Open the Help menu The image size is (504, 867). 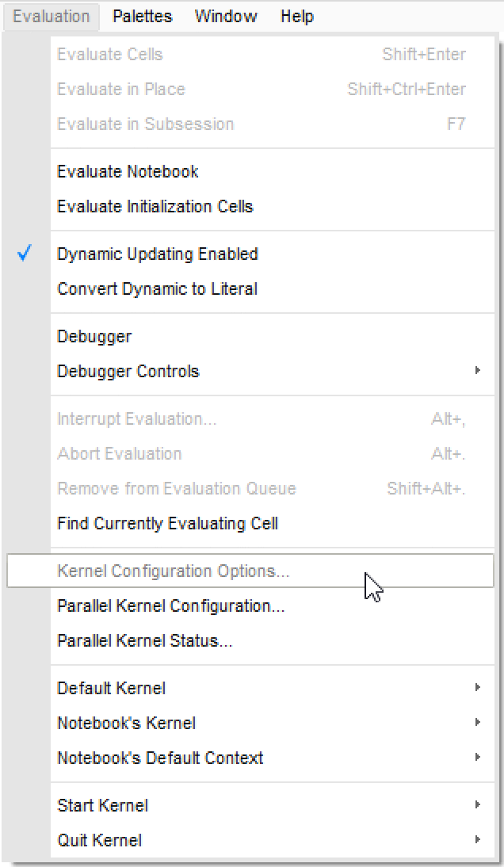(x=297, y=16)
